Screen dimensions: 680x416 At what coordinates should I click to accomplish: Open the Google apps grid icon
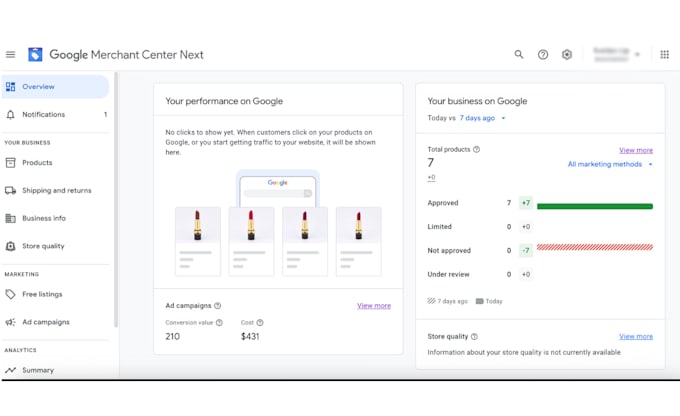[664, 55]
